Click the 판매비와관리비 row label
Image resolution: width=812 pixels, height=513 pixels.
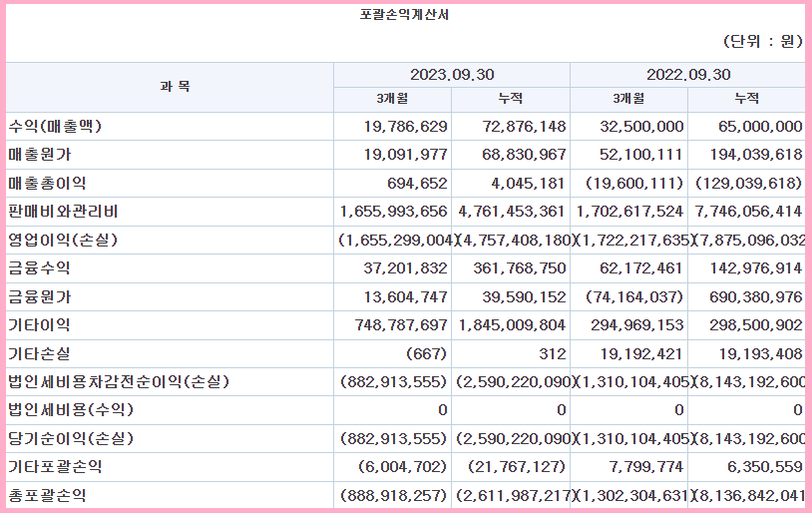coord(63,212)
